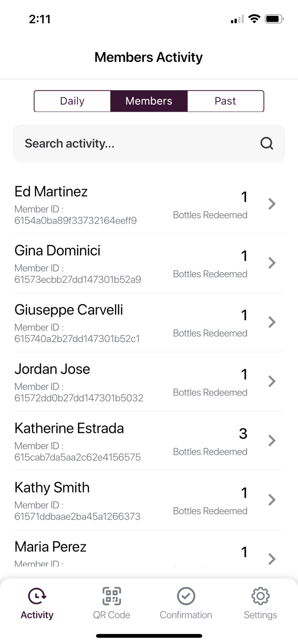This screenshot has height=644, width=298.
Task: Open Giuseppe Carvelli's member activity
Action: 271,322
